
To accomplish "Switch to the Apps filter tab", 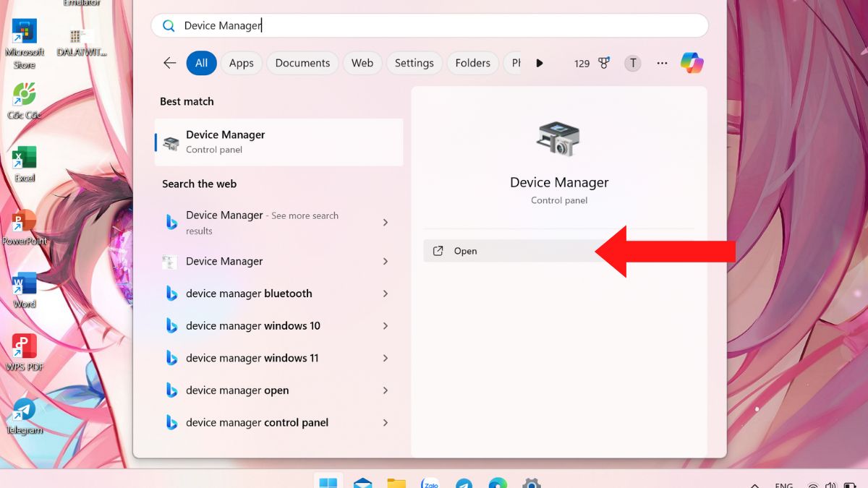I will (242, 63).
